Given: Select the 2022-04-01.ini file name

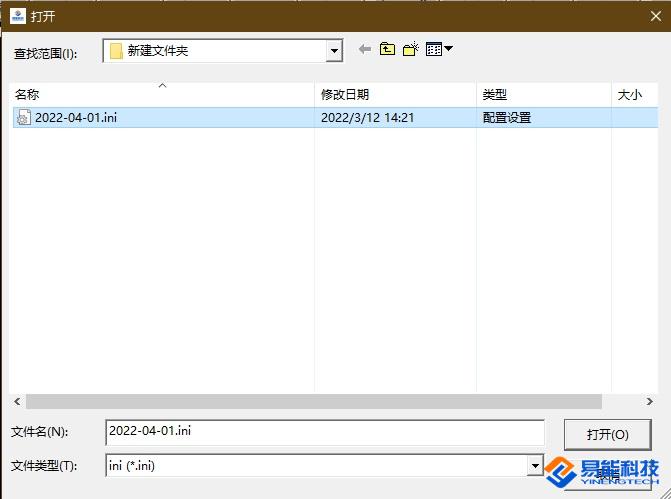Looking at the screenshot, I should [x=76, y=118].
